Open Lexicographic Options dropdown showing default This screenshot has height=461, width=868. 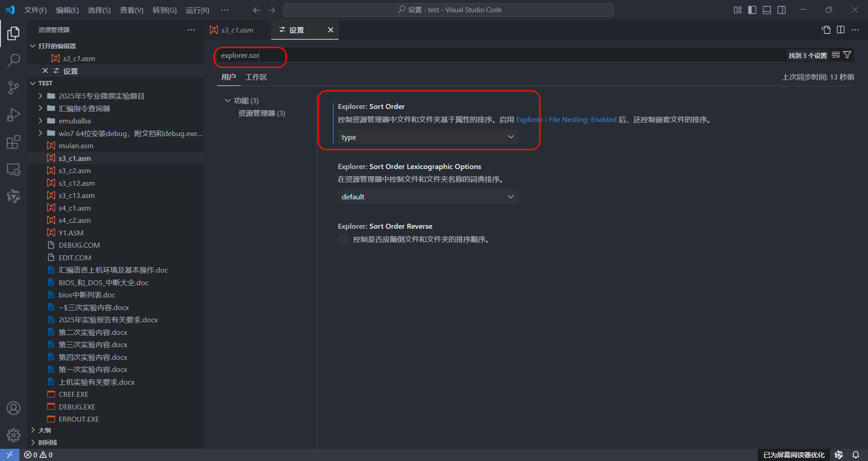pyautogui.click(x=428, y=197)
